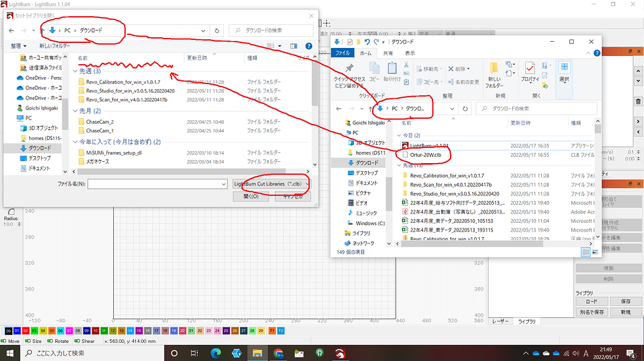Open the view options dropdown in the dialog toolbar
The width and height of the screenshot is (644, 361).
[274, 45]
